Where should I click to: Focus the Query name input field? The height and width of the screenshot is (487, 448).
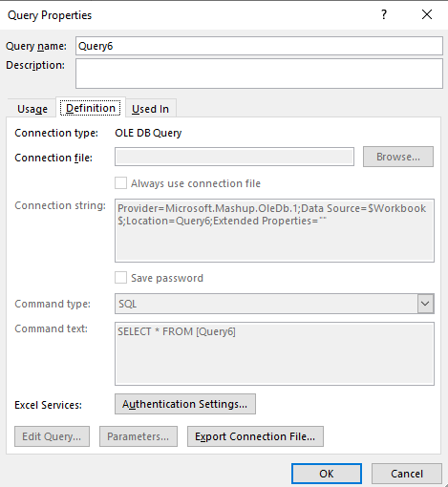coord(259,46)
